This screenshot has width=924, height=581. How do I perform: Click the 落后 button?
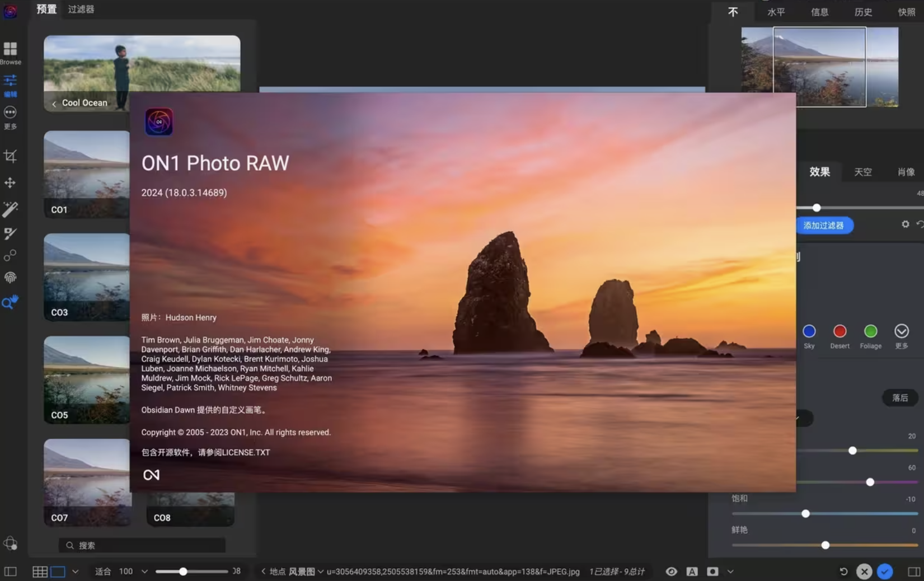[900, 397]
